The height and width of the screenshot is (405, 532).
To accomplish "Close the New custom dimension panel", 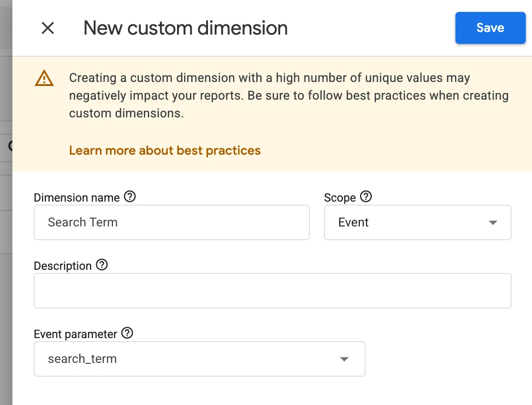I will click(x=47, y=28).
